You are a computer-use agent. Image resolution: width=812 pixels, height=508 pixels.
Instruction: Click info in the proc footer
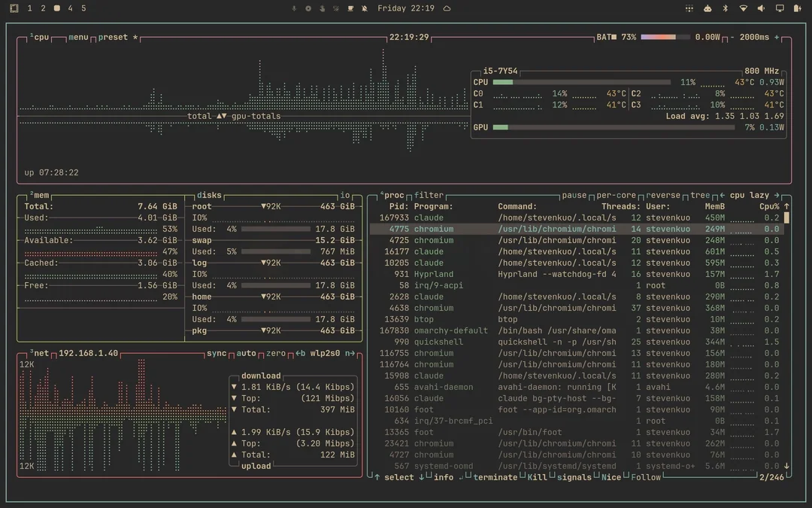tap(444, 477)
